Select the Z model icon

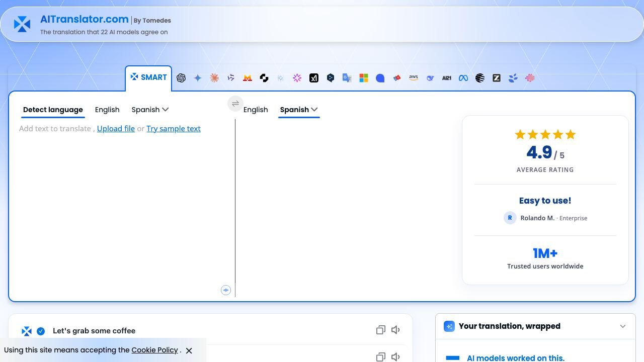pyautogui.click(x=497, y=78)
